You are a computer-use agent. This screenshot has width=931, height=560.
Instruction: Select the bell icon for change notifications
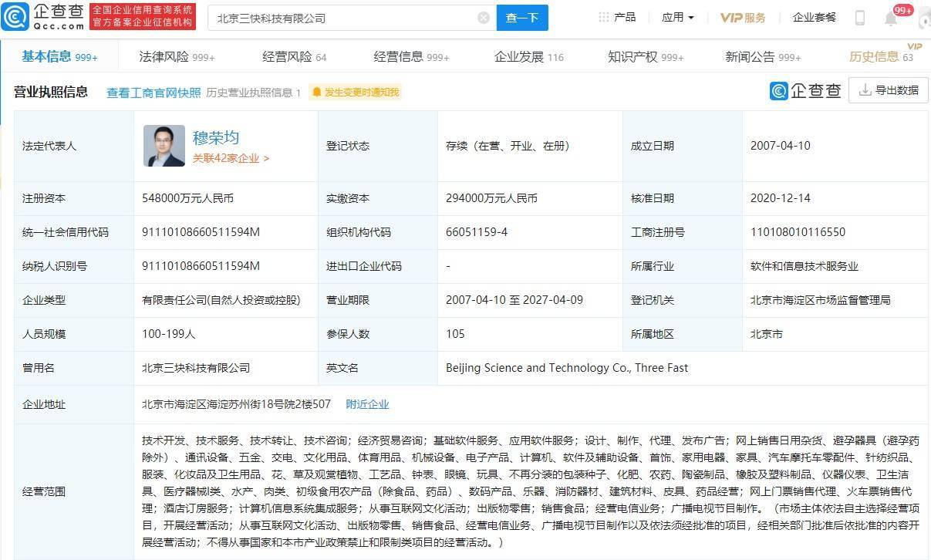click(x=316, y=93)
